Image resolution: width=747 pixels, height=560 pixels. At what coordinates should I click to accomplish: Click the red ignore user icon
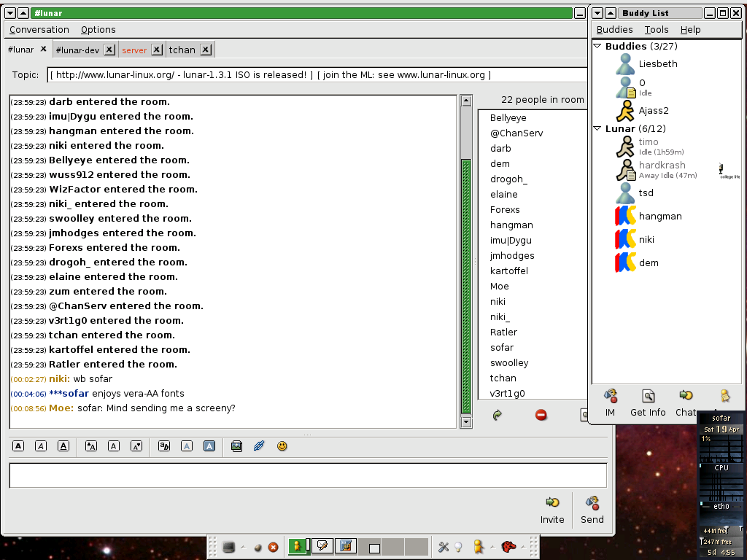coord(541,415)
